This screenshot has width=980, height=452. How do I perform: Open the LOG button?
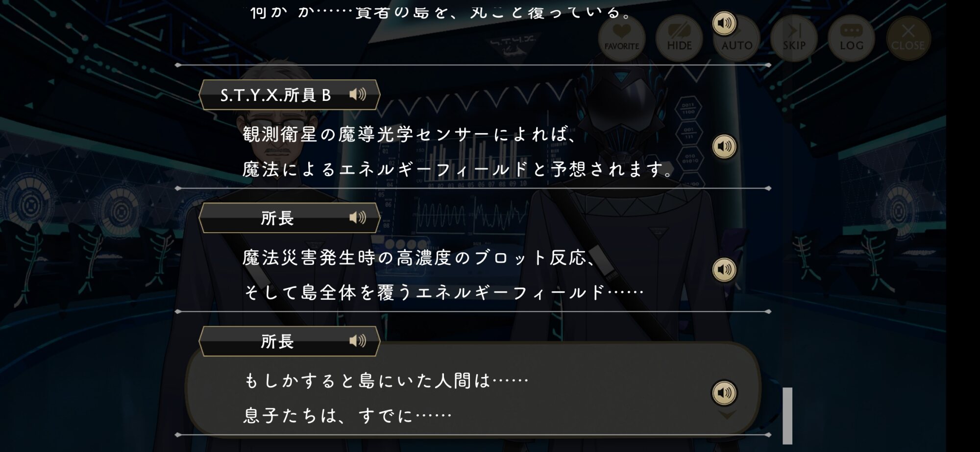click(x=852, y=38)
